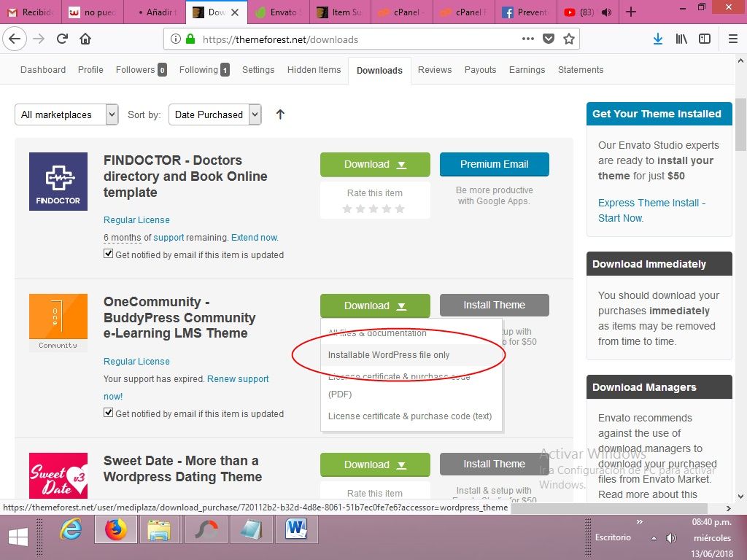The height and width of the screenshot is (560, 747).
Task: Go back using the browser back arrow
Action: tap(15, 39)
